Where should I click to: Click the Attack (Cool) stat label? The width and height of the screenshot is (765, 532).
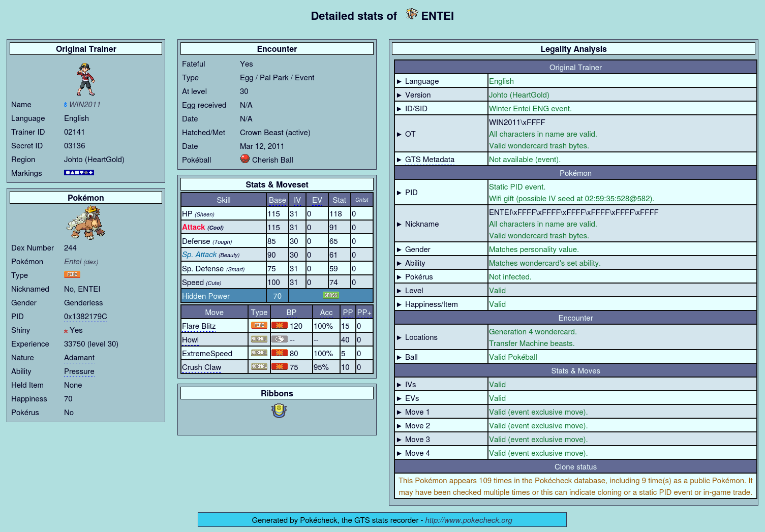[x=203, y=227]
